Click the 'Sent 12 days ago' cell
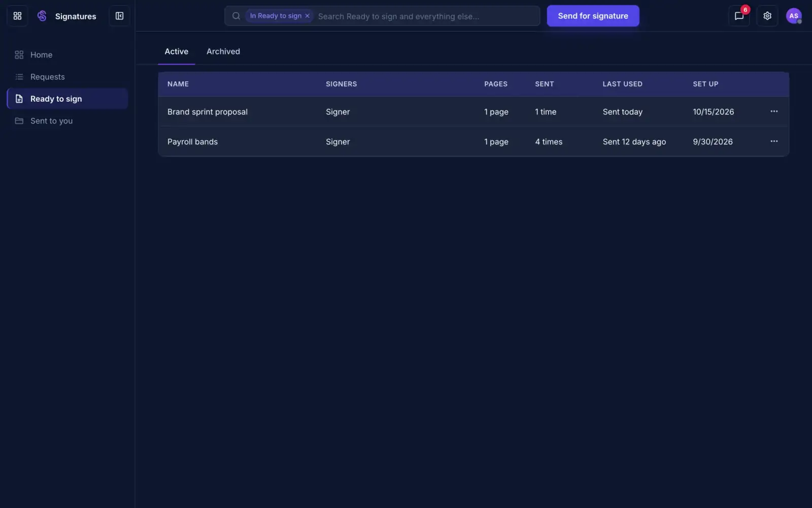The image size is (812, 508). point(634,142)
